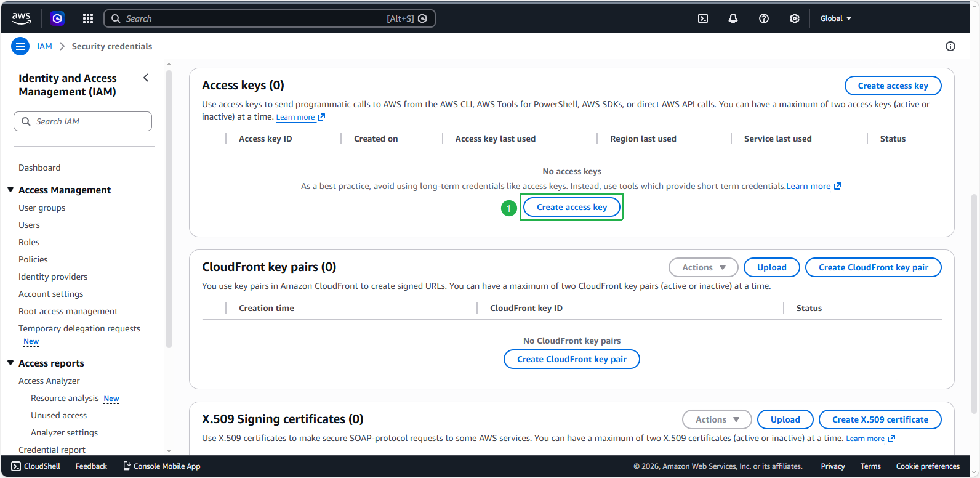Click the sidebar scroll-up arrow
980x478 pixels.
click(x=169, y=64)
